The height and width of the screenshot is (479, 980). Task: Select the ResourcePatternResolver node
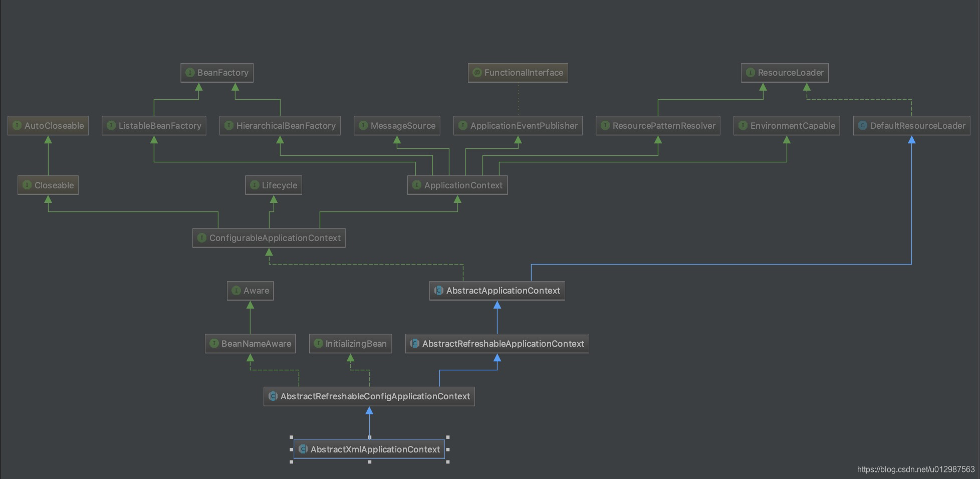click(x=658, y=126)
